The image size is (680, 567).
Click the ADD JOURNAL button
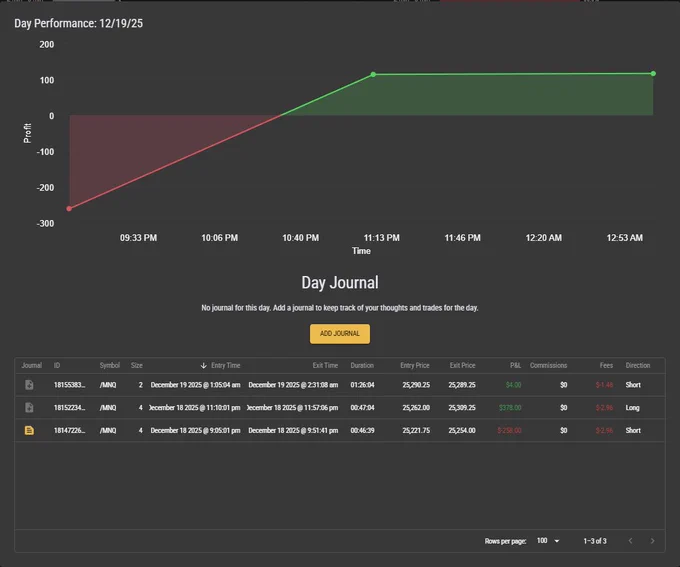pos(340,334)
